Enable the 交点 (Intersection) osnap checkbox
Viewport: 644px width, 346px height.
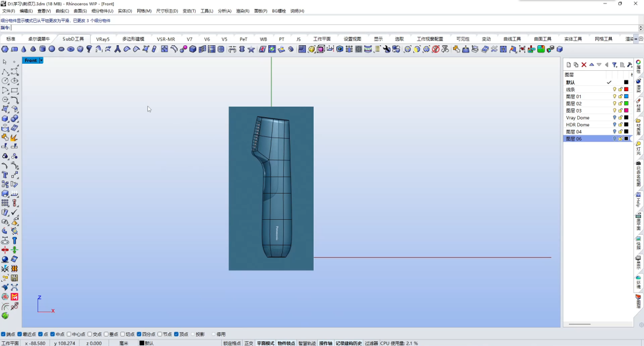pos(89,334)
